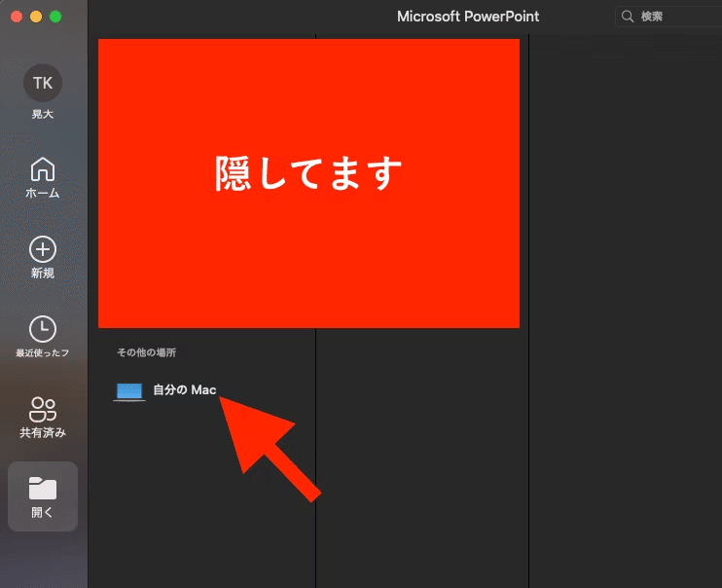The height and width of the screenshot is (588, 722).
Task: Click the 晃大 user name label
Action: 43,114
